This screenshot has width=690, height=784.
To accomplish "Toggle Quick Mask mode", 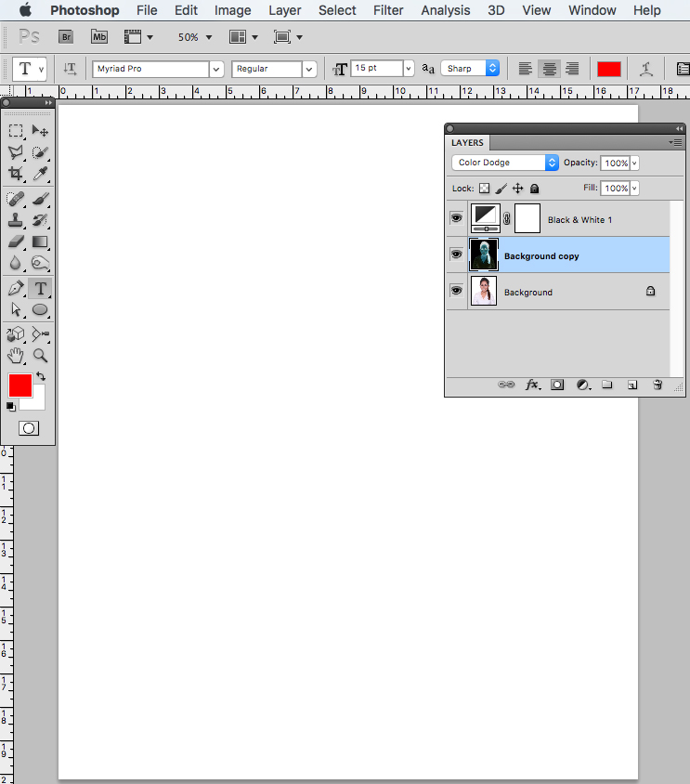I will 29,428.
